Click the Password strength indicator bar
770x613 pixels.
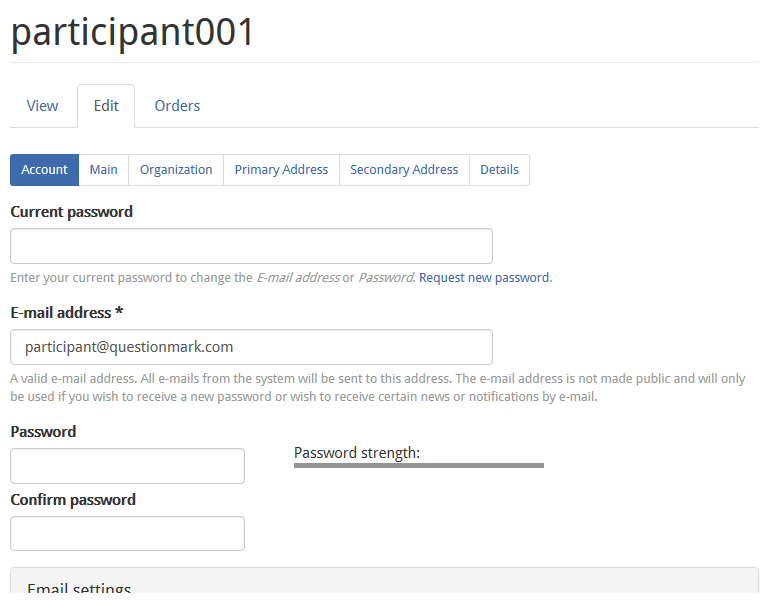(x=418, y=465)
